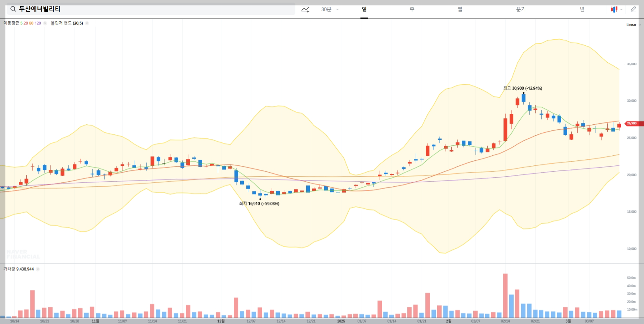Viewport: 644px width, 324px height.
Task: Click the 최저 16,910 low marker
Action: [259, 204]
